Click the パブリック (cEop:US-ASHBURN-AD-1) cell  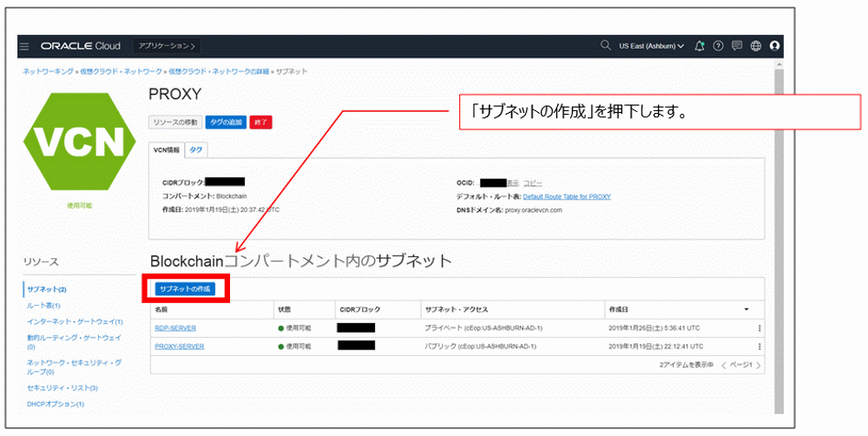pos(480,347)
